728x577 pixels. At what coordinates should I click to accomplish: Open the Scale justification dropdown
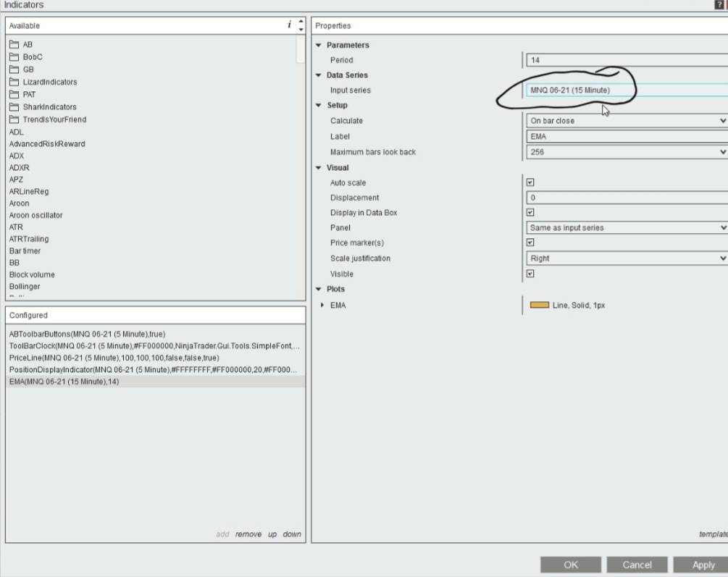(627, 258)
